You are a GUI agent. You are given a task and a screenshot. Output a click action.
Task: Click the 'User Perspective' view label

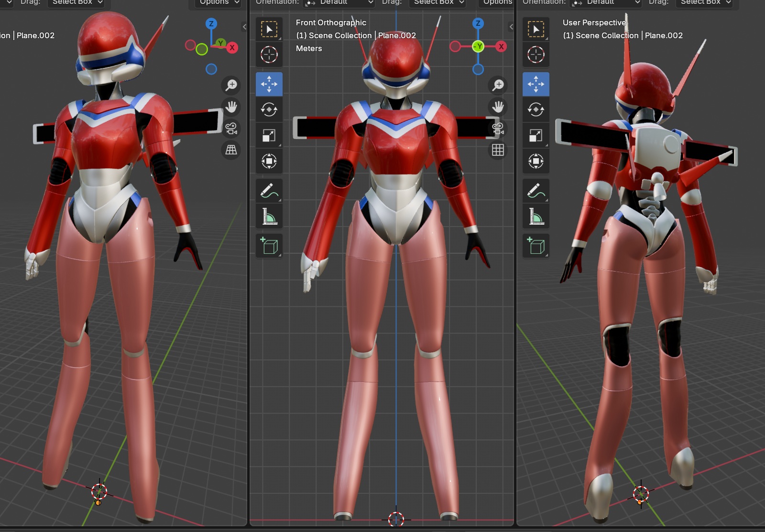(594, 22)
